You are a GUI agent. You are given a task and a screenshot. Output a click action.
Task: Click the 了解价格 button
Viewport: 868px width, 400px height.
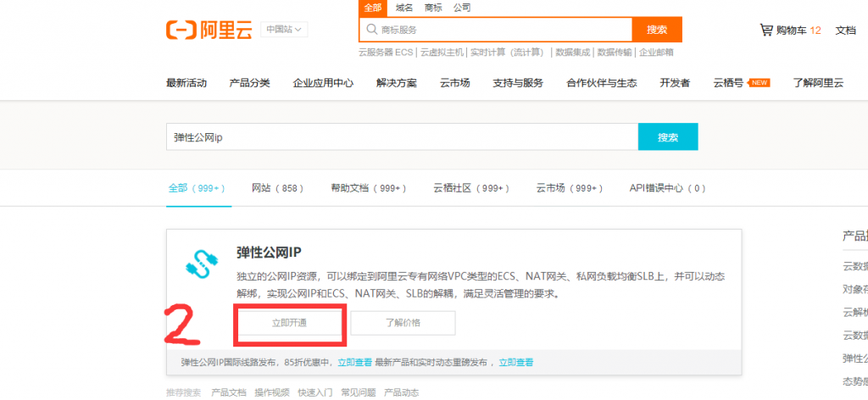(x=403, y=323)
